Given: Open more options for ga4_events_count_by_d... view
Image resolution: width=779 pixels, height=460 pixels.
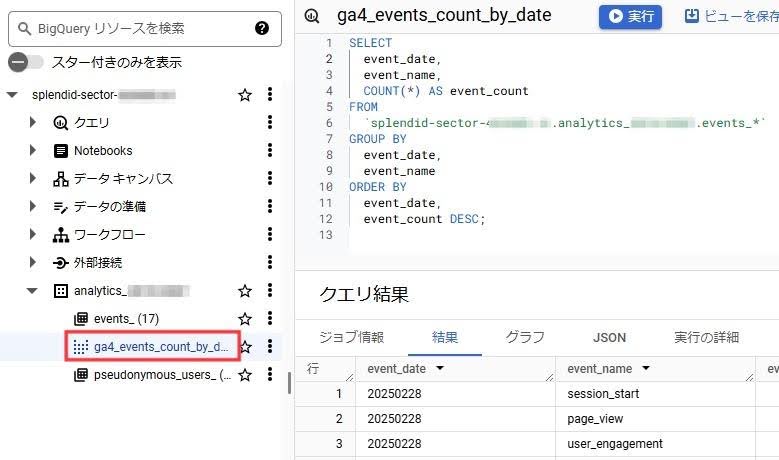Looking at the screenshot, I should (270, 346).
